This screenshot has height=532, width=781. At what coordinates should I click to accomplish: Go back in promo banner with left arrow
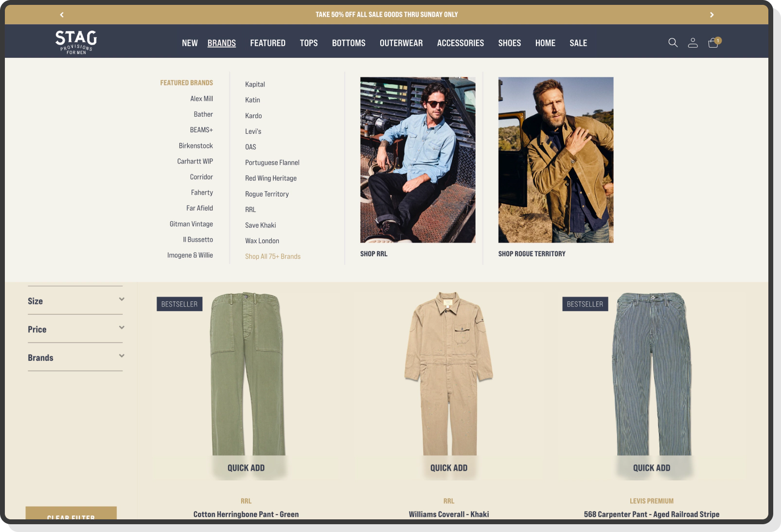[62, 15]
